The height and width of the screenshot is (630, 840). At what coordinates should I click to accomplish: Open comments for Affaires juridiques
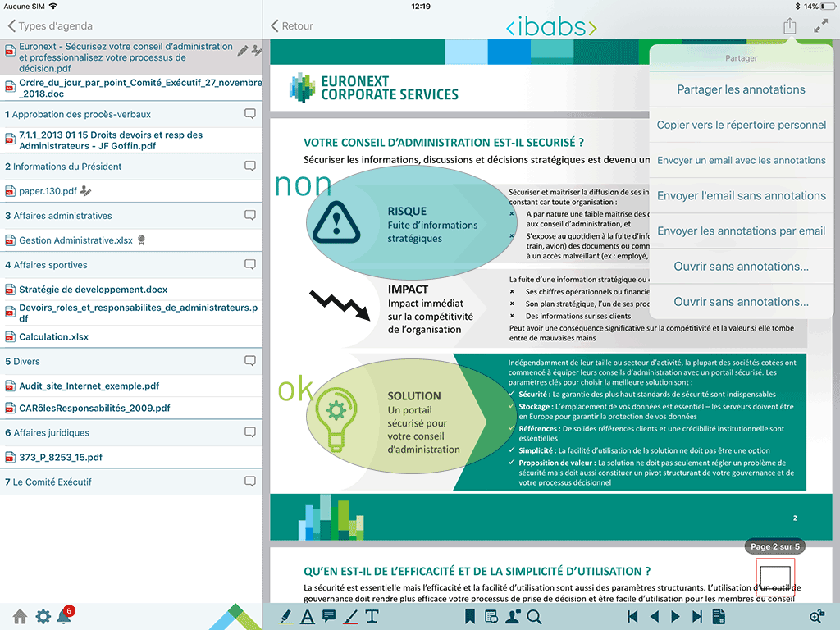[x=249, y=431]
